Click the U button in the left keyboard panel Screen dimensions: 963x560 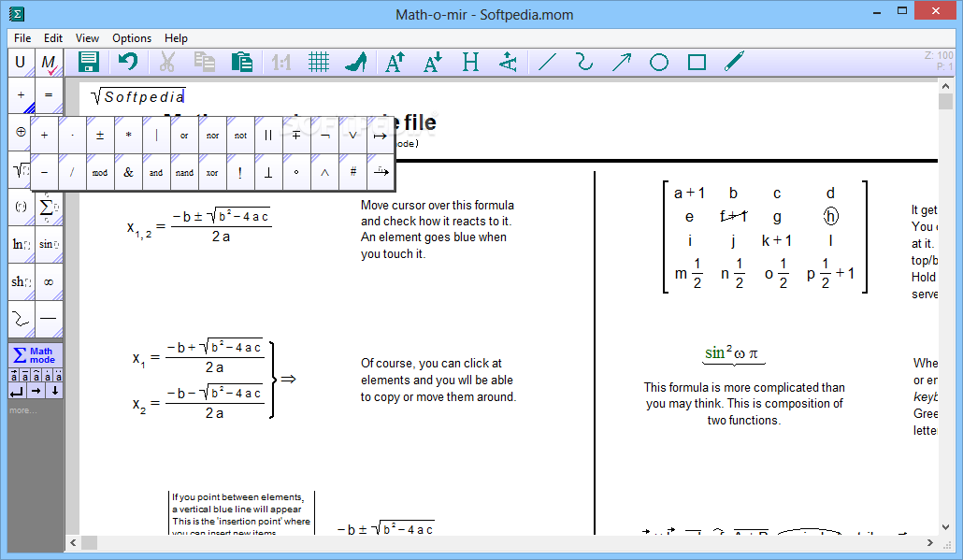click(x=21, y=62)
